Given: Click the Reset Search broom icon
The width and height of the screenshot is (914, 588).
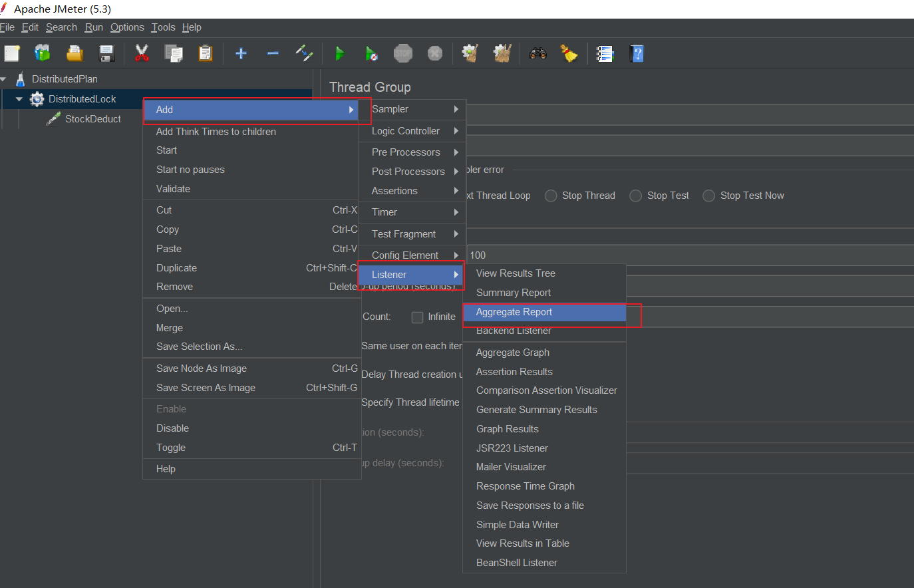Looking at the screenshot, I should tap(569, 53).
